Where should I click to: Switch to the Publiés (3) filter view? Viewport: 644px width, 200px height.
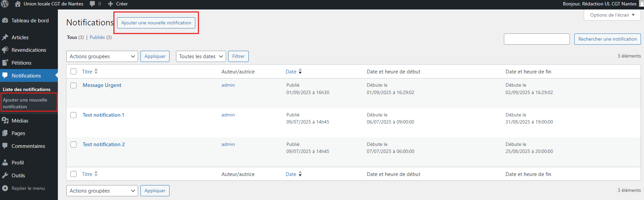point(101,37)
